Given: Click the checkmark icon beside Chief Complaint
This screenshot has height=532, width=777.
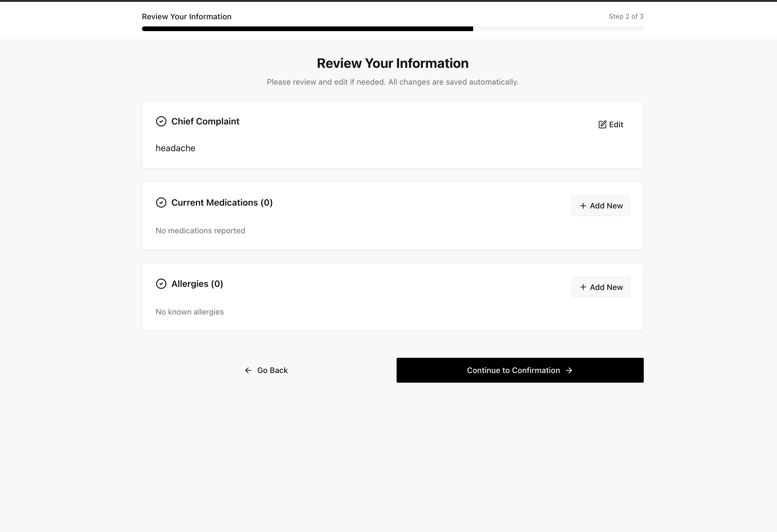Looking at the screenshot, I should pos(161,121).
